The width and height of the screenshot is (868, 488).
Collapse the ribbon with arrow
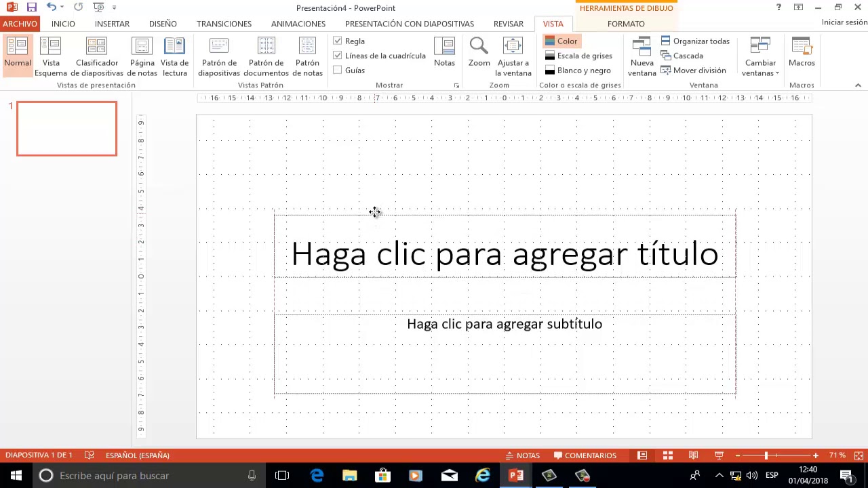(858, 85)
